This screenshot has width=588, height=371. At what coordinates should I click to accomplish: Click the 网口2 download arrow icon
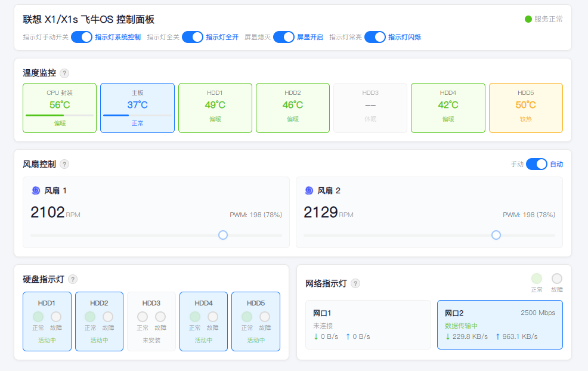(x=448, y=336)
